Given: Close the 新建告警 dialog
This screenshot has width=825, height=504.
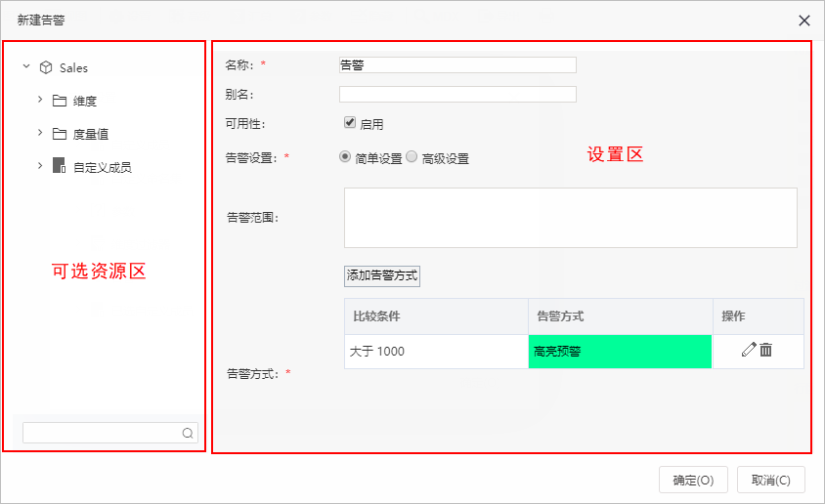Looking at the screenshot, I should [803, 21].
